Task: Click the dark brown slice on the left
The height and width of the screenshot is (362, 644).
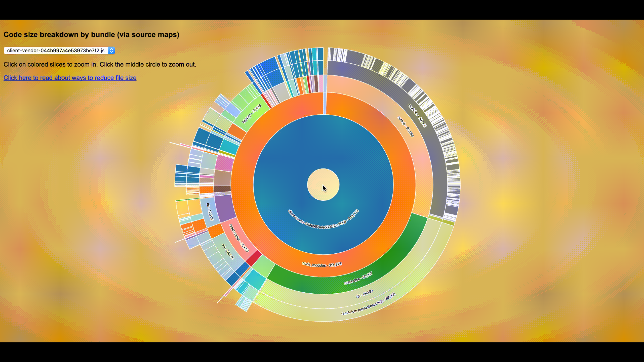Action: click(x=222, y=189)
